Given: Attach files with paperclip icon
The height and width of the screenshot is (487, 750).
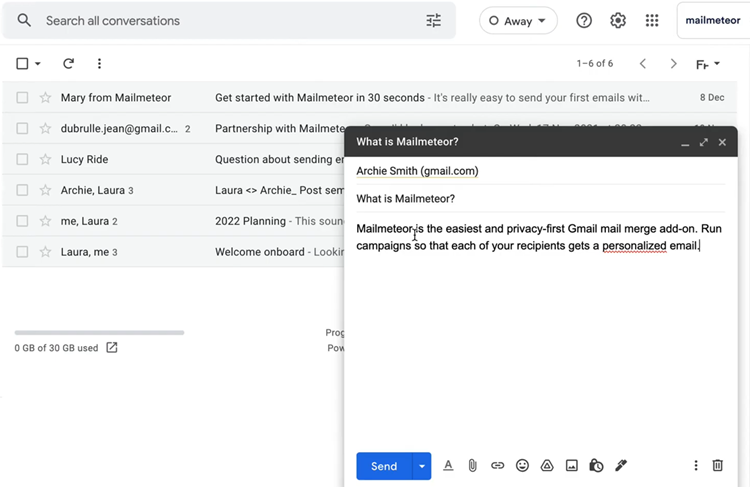Looking at the screenshot, I should tap(472, 465).
